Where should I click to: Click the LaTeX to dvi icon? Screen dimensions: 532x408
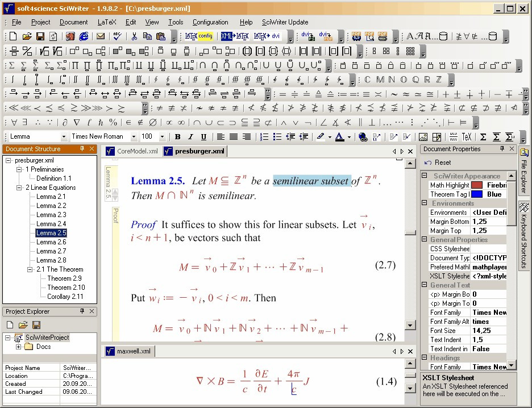pyautogui.click(x=267, y=36)
